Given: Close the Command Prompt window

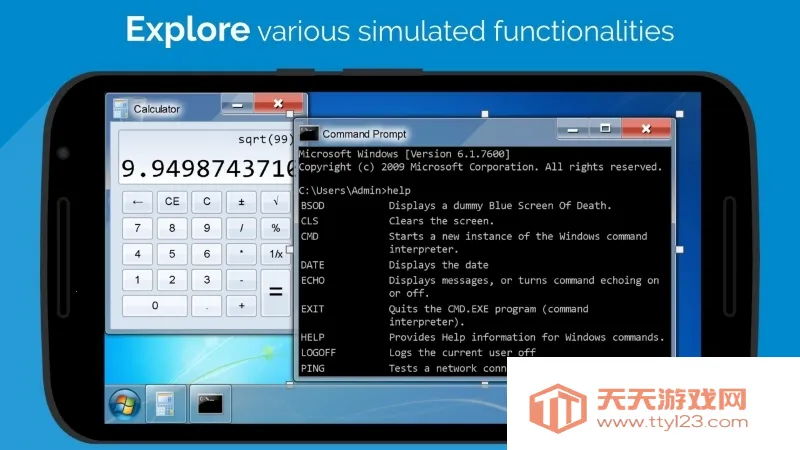Looking at the screenshot, I should 646,129.
